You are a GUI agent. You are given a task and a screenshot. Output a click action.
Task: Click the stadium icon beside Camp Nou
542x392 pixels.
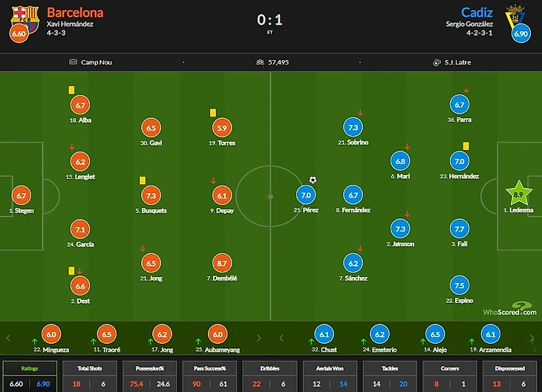pos(73,62)
